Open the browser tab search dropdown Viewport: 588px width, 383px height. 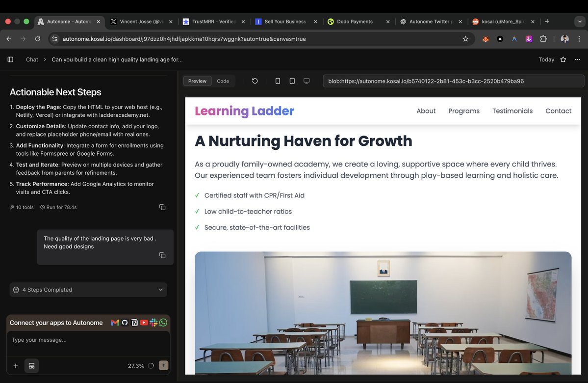point(580,21)
